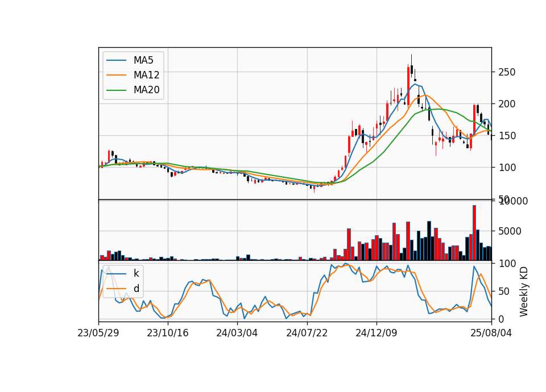Screen dimensions: 546x392
Task: Click the blue MA5 legend line sample
Action: pyautogui.click(x=116, y=61)
